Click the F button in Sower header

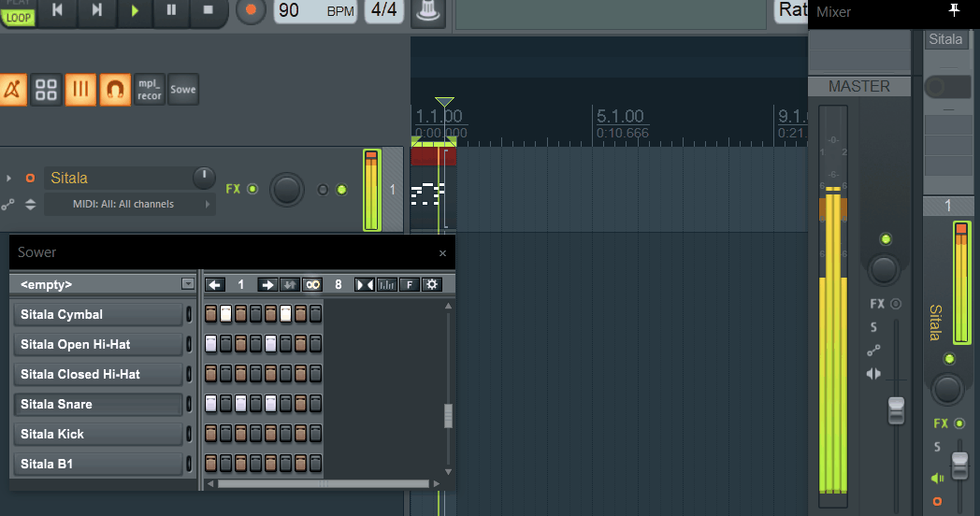click(409, 284)
